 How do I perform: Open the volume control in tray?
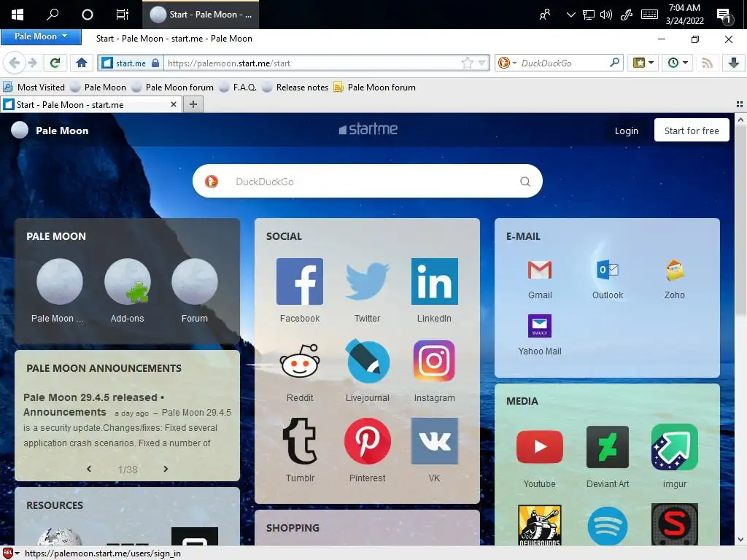[606, 15]
